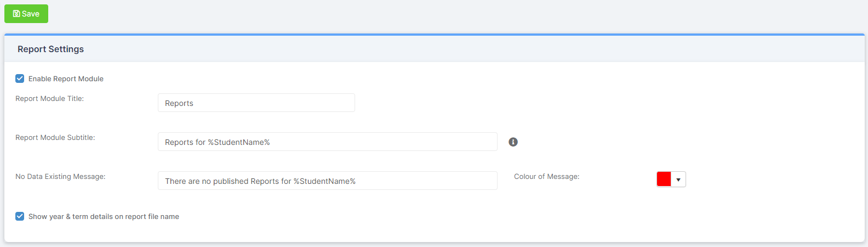The image size is (868, 247).
Task: Click the Report Settings panel heading
Action: point(50,49)
